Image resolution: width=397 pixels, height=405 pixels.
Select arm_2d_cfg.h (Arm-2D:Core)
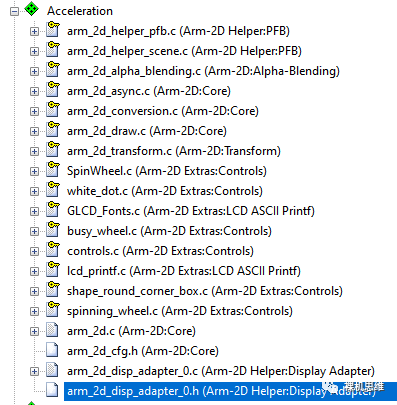click(x=143, y=351)
